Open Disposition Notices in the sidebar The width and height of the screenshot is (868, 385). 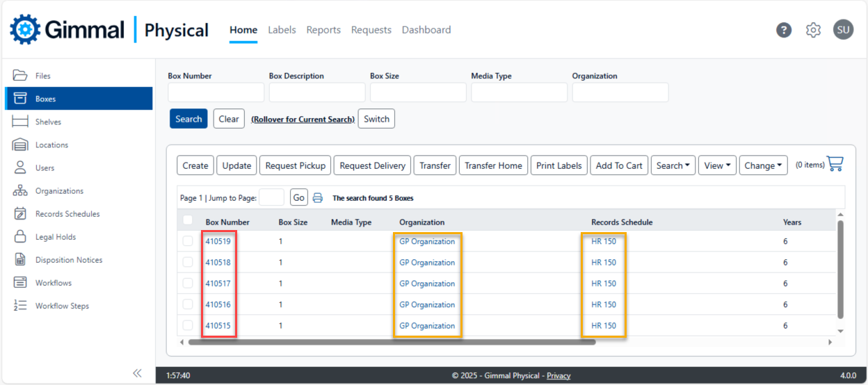point(68,260)
